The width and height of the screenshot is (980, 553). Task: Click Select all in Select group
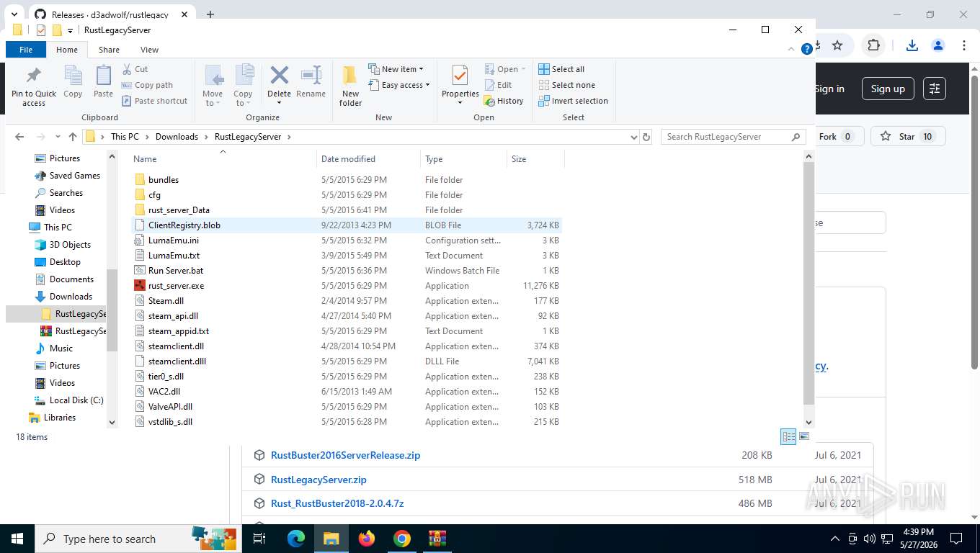coord(561,69)
